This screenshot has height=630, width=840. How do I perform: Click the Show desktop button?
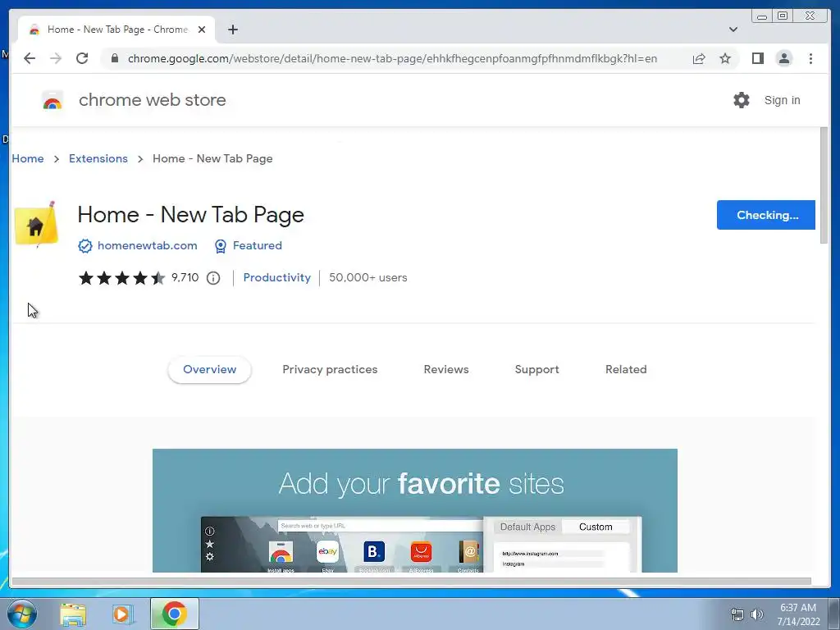tap(834, 614)
